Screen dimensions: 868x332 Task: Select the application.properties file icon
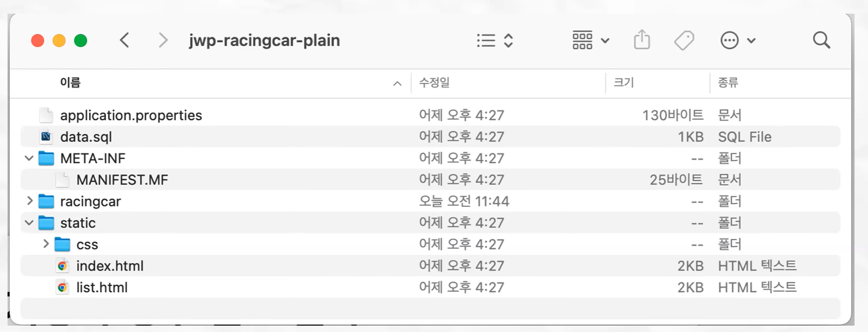click(x=46, y=115)
